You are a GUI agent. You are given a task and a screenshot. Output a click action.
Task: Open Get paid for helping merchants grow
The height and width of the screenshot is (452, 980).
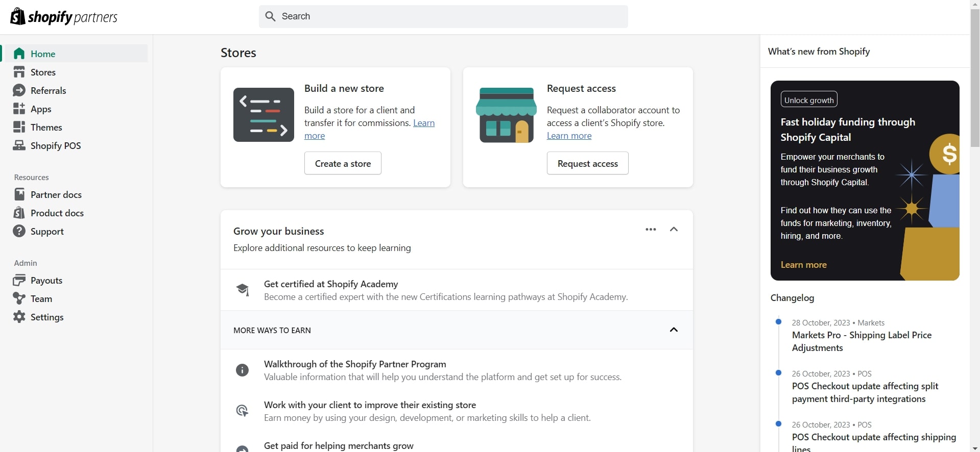pos(339,446)
